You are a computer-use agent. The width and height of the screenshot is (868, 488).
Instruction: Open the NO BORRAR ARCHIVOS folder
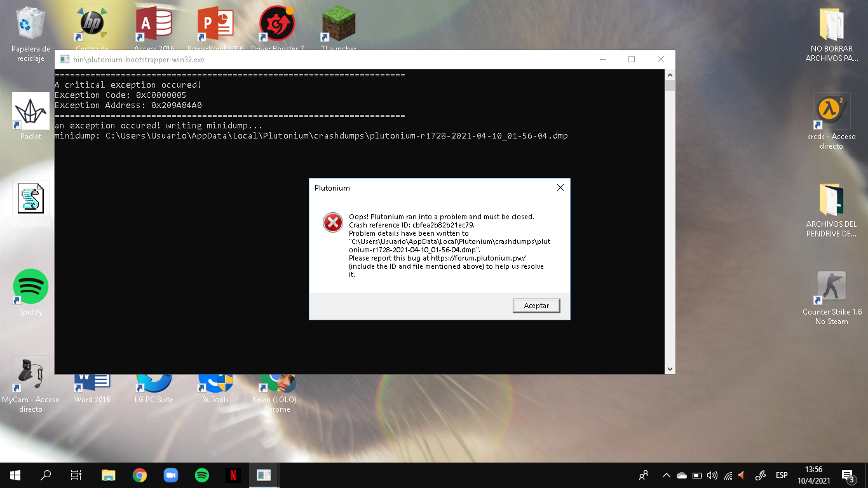[x=831, y=25]
